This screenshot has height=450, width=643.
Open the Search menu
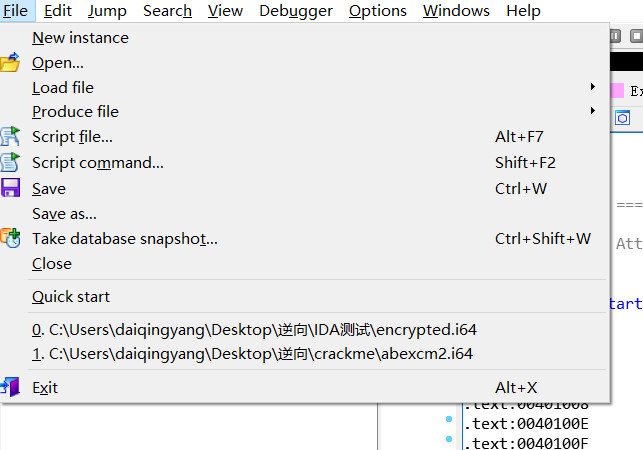(x=167, y=11)
